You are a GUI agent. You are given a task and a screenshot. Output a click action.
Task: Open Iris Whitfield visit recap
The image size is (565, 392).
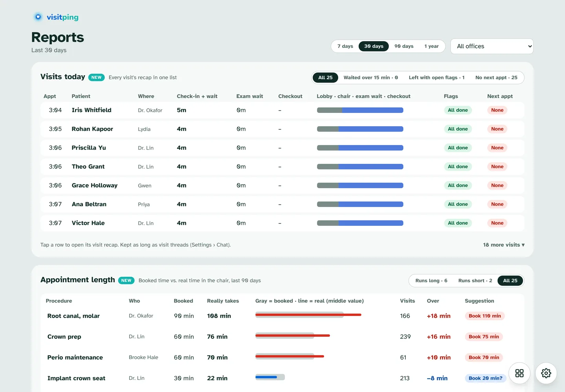[282, 110]
